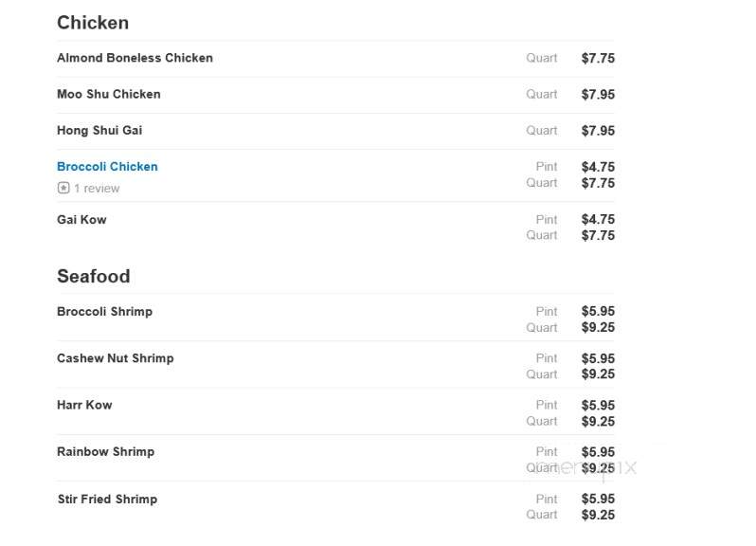The height and width of the screenshot is (546, 756).
Task: Click the Seafood section heading
Action: pyautogui.click(x=94, y=277)
